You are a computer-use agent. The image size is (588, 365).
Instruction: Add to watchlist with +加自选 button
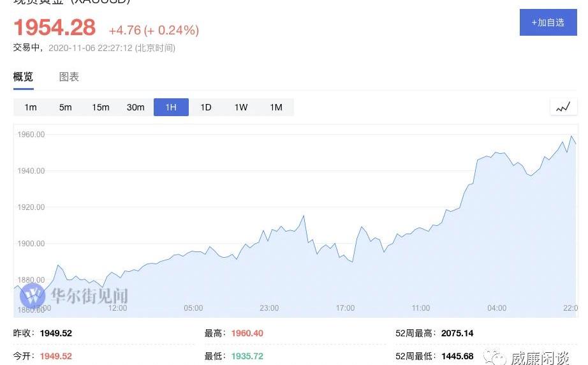[548, 22]
